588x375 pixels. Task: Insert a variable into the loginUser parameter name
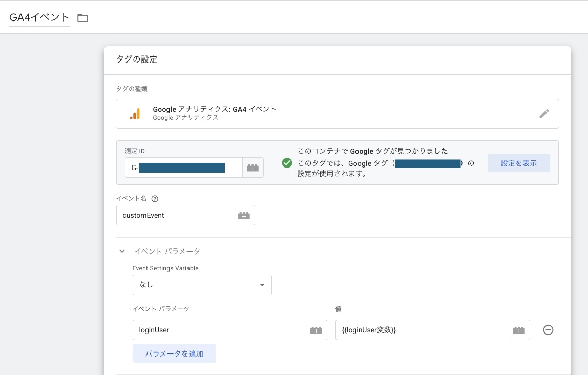coord(316,330)
